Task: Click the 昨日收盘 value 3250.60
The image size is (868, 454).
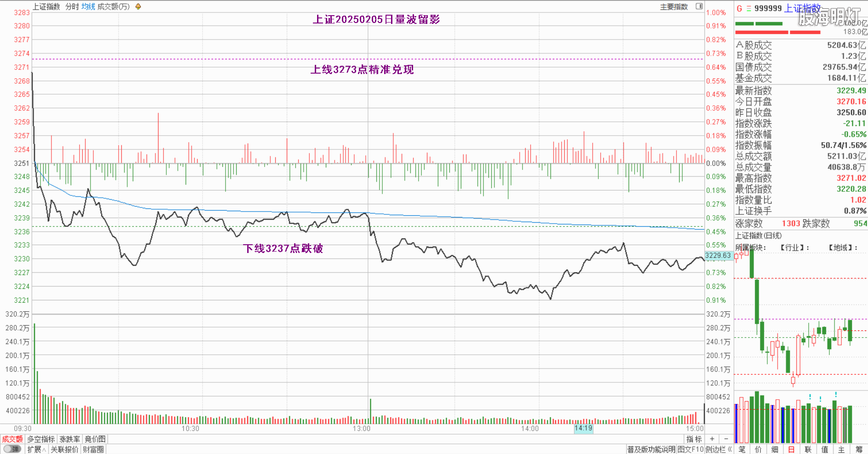Action: click(851, 113)
